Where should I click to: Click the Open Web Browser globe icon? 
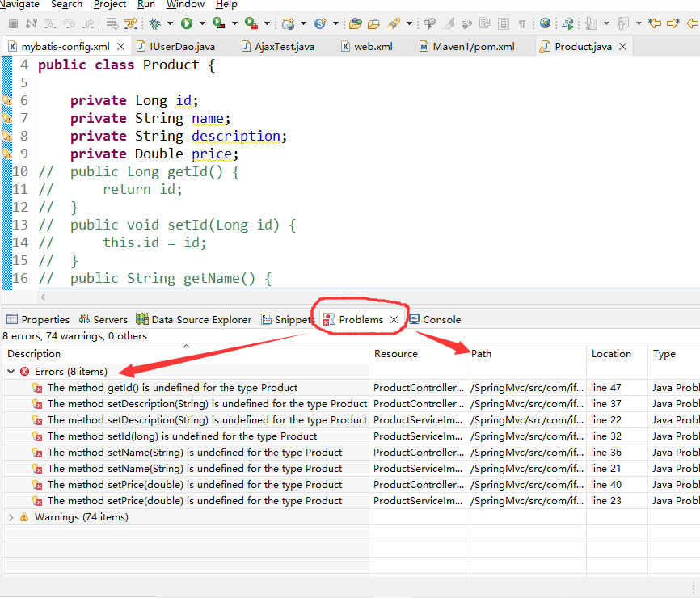tap(545, 23)
